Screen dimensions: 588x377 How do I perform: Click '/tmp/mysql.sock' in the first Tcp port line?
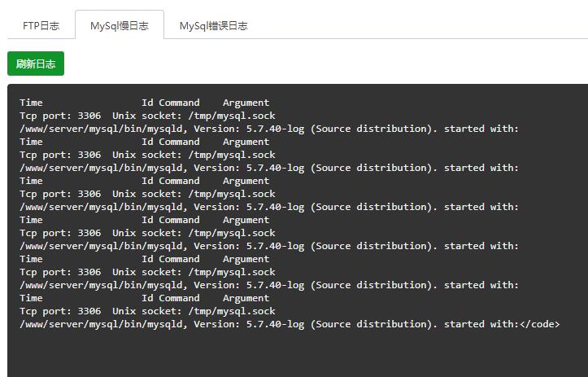(x=232, y=116)
